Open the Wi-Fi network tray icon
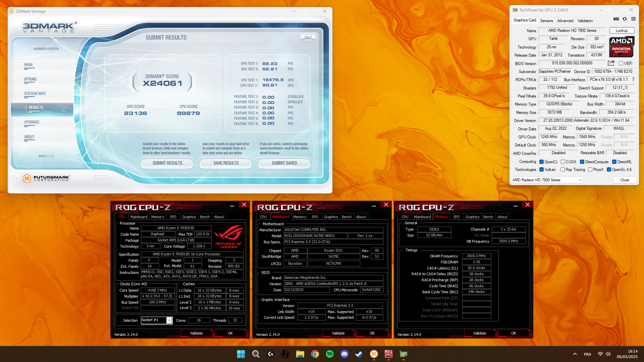 click(600, 354)
